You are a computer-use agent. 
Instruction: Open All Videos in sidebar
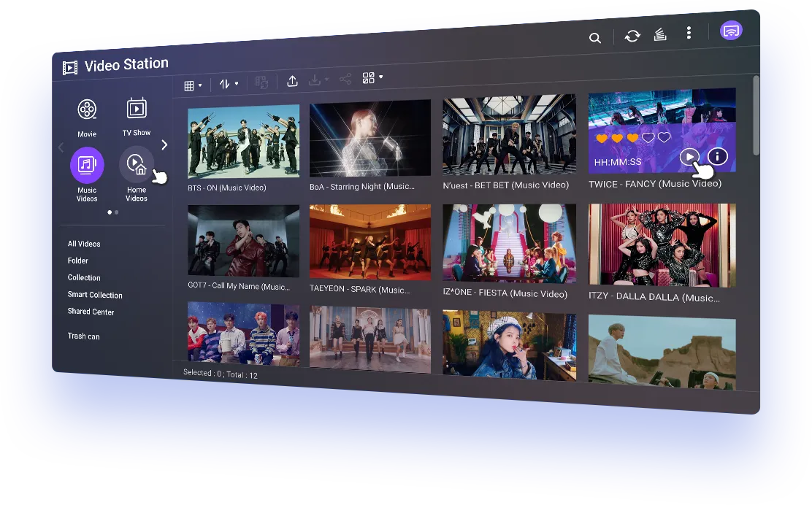(x=84, y=244)
